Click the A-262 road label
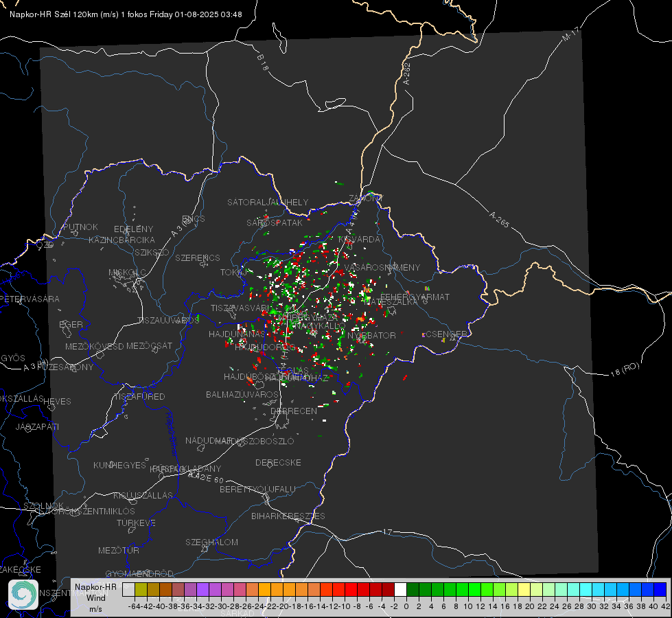Screen dimensions: 672x618 click(406, 73)
